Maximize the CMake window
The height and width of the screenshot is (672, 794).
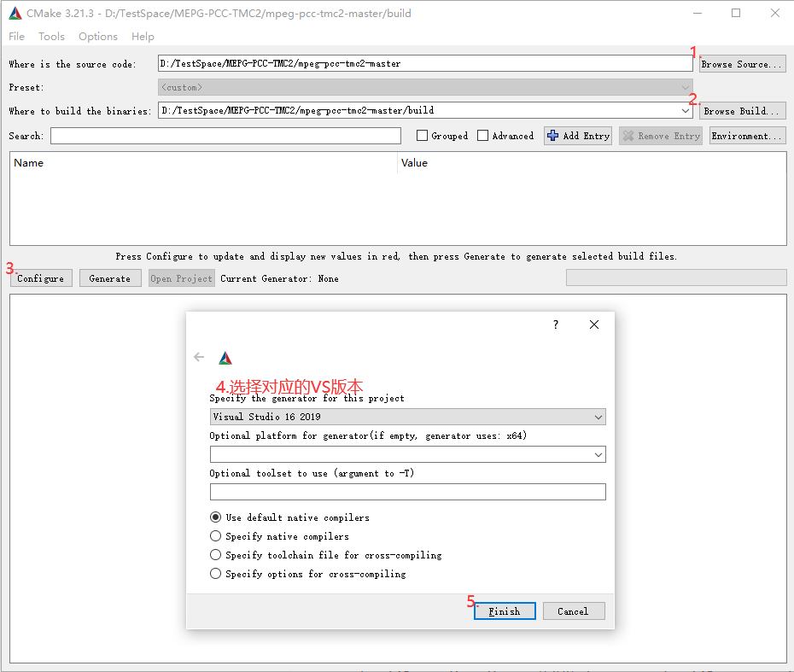click(736, 13)
